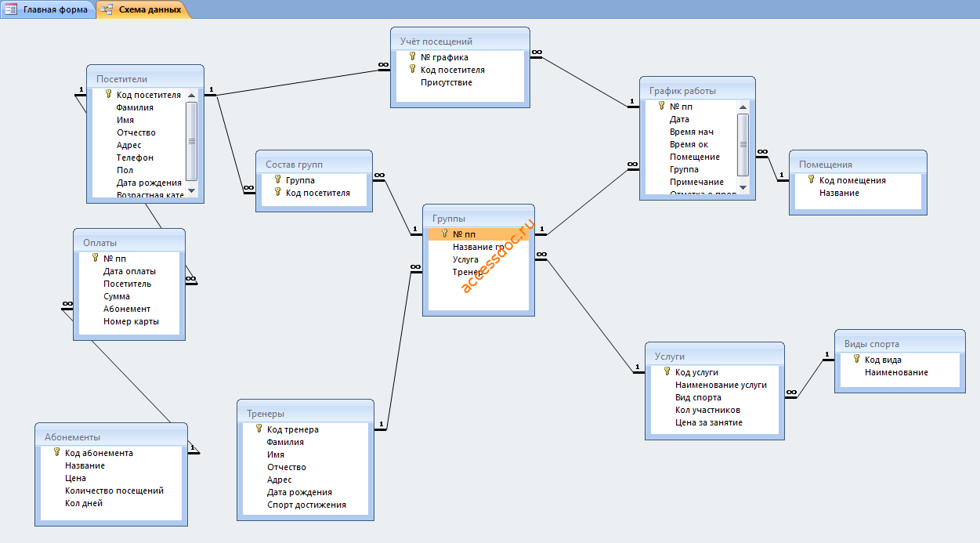Click the Посетители table scrollbar
This screenshot has height=543, width=980.
point(191,142)
